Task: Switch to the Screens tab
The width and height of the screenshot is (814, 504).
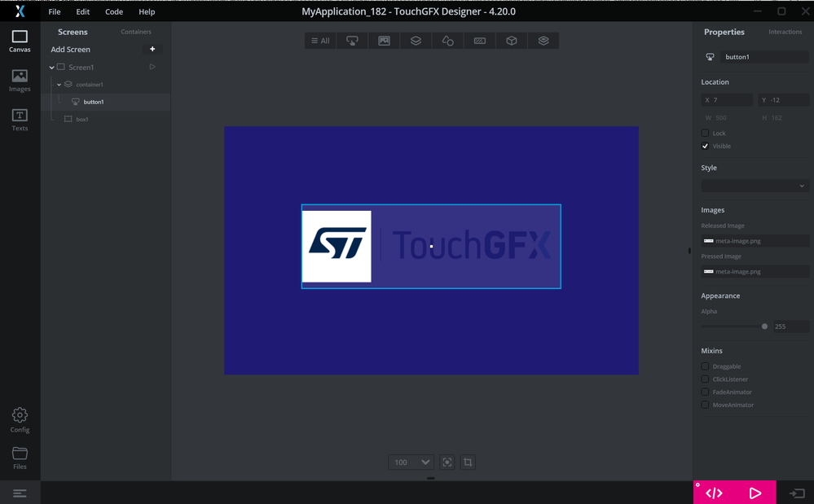Action: tap(73, 32)
